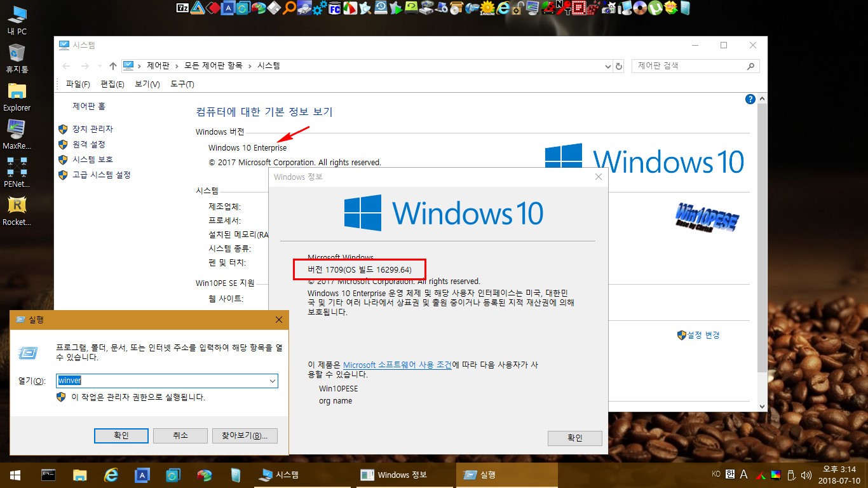The image size is (868, 488).
Task: Open the Explorer desktop shortcut
Action: point(17,97)
